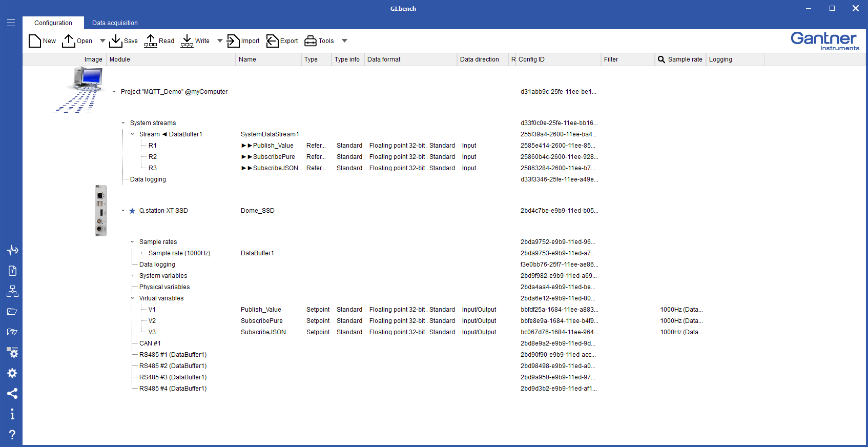868x447 pixels.
Task: Expand the Sample rate (1000Hz) node
Action: coord(141,253)
